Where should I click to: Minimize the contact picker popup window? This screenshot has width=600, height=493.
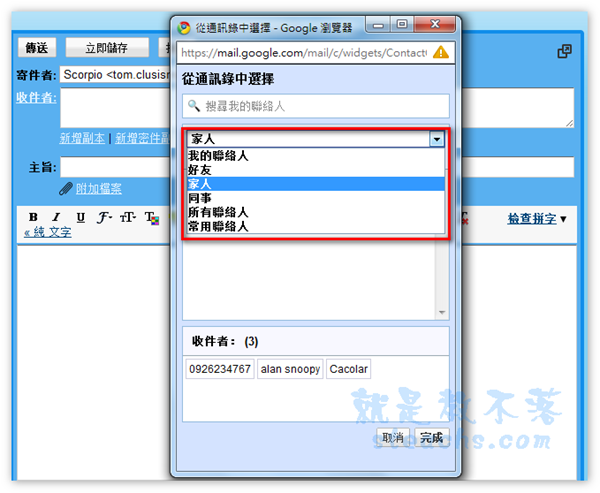378,26
